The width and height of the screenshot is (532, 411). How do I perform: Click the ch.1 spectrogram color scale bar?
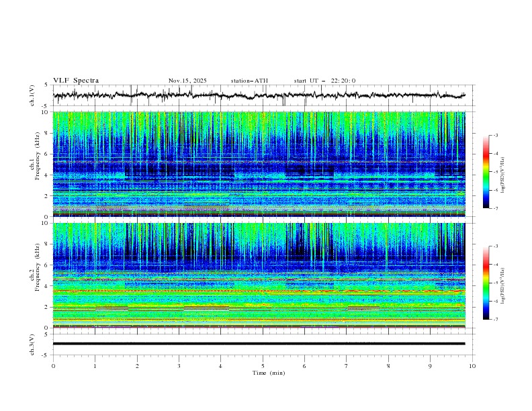[x=486, y=172]
